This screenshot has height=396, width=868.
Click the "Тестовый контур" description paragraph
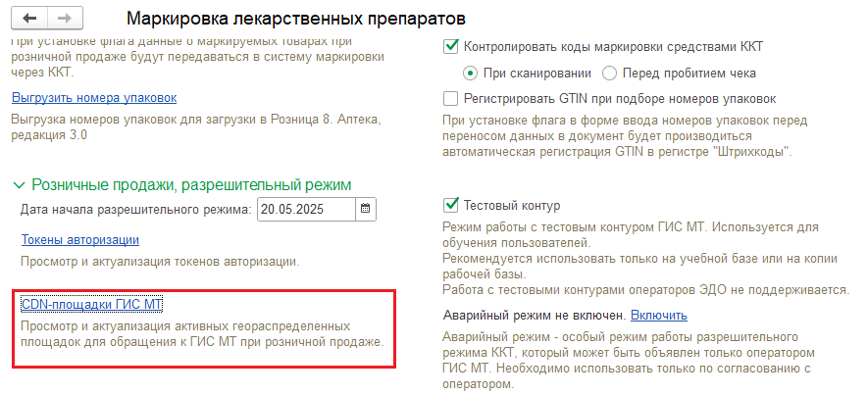[x=646, y=259]
